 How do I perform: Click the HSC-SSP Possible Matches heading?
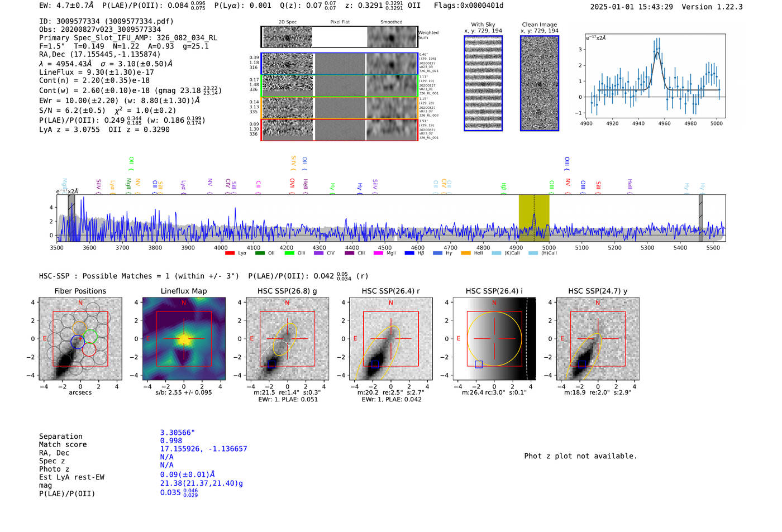coord(139,276)
